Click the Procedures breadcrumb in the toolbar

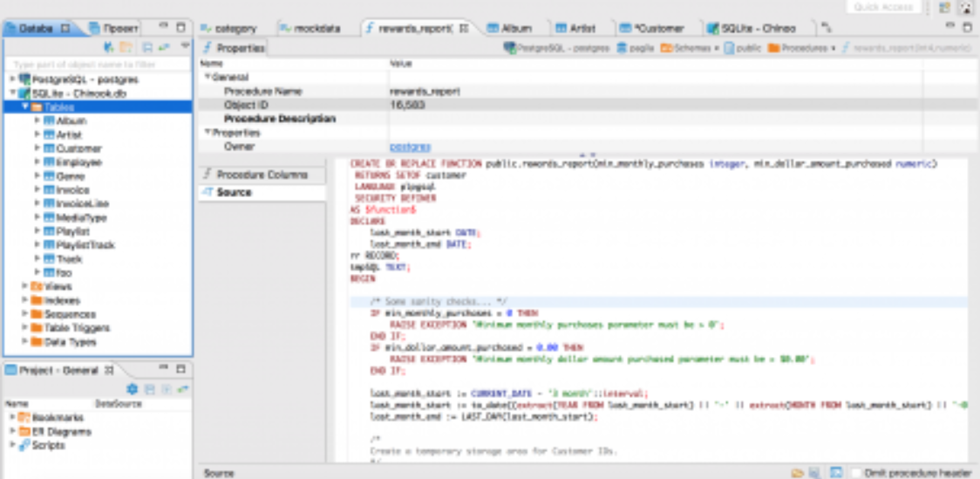804,48
